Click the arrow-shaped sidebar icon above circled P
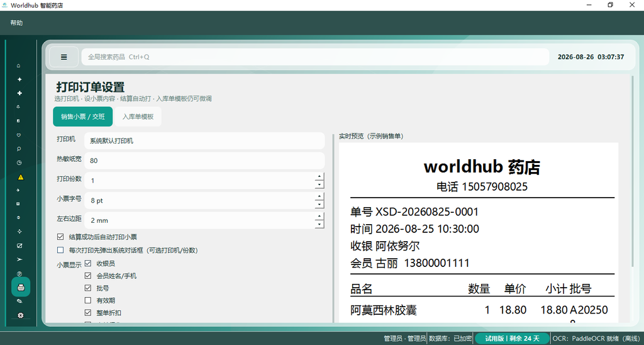 (x=19, y=259)
